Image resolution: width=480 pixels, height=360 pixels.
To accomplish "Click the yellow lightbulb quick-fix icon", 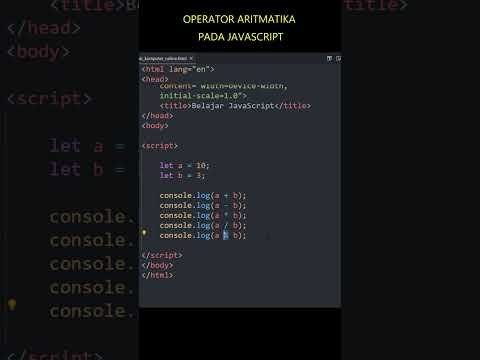I will (144, 232).
